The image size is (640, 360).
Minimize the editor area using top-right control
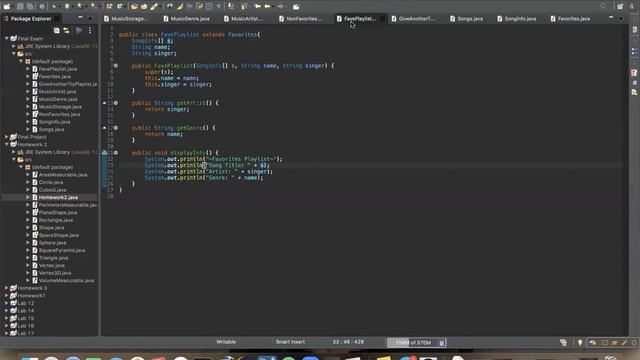click(611, 18)
